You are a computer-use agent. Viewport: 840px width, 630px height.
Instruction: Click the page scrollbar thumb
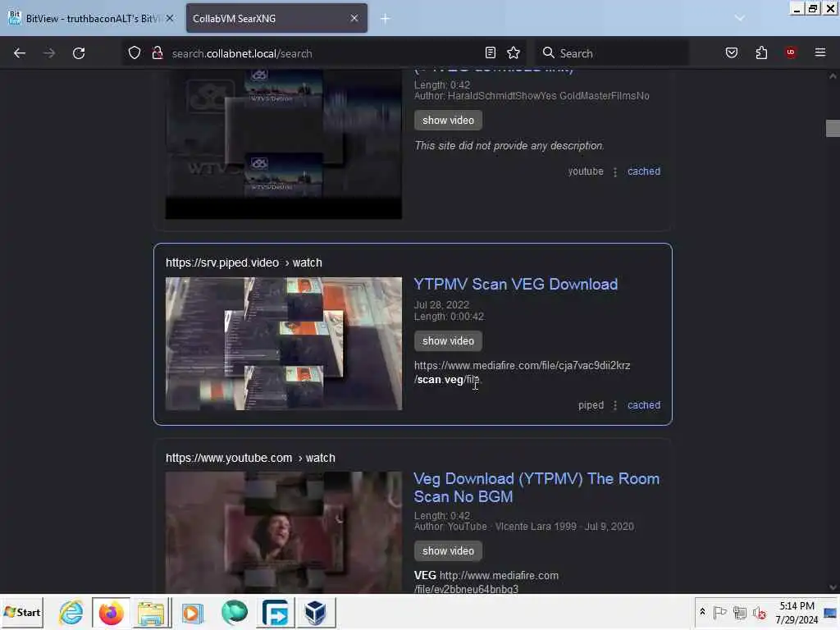[x=833, y=129]
